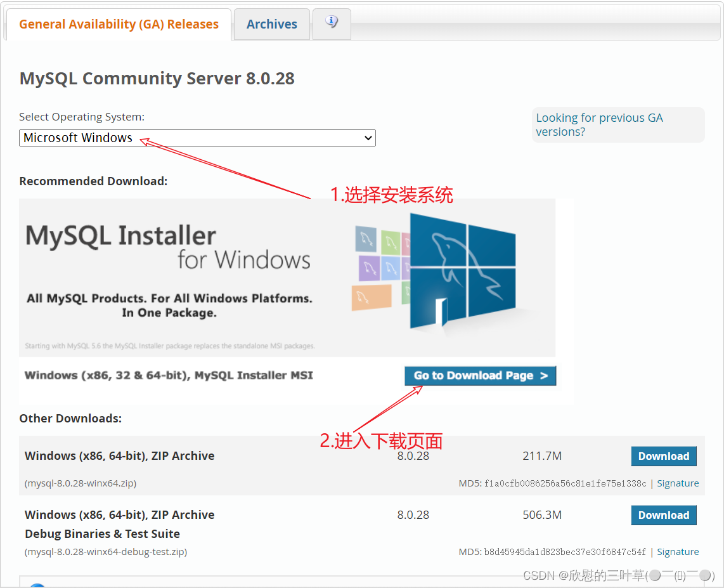724x588 pixels.
Task: Select the 506.3M file size
Action: click(x=542, y=514)
